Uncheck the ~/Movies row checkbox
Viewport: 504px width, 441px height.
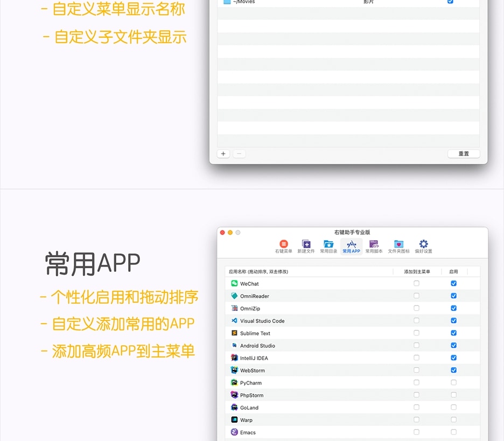(x=450, y=1)
